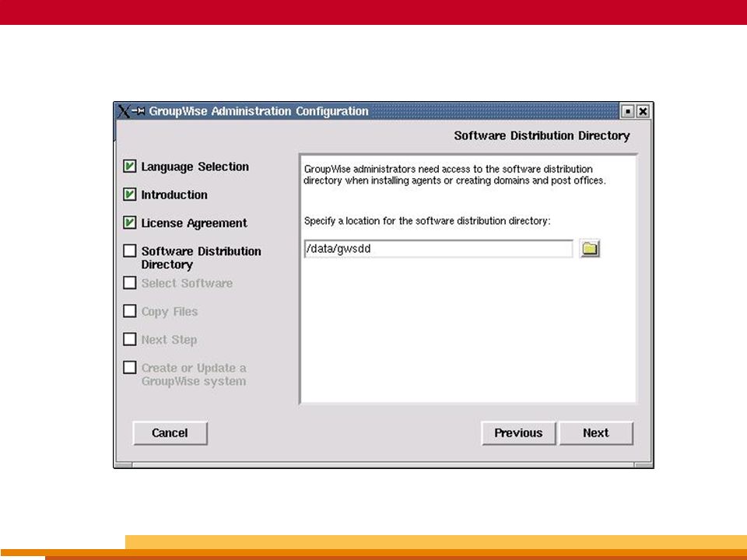Select the License Agreement step label
Screen dimensions: 747x560
click(194, 223)
